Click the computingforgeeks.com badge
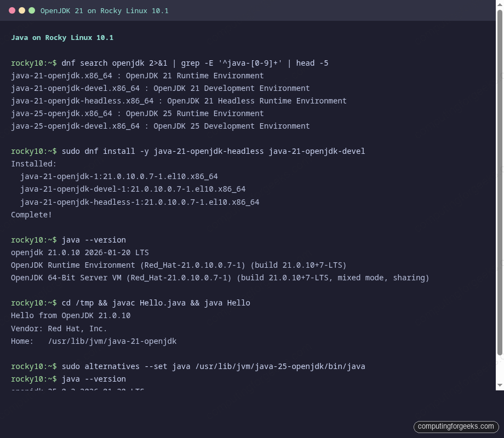 click(456, 427)
